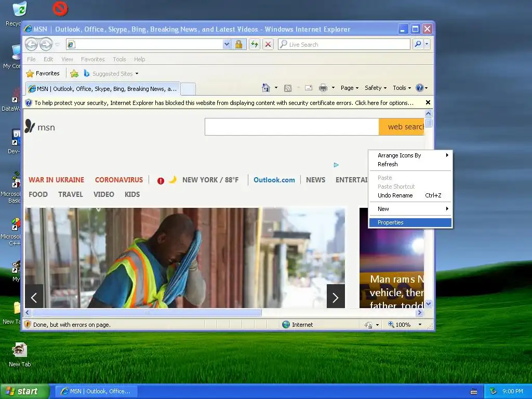Image resolution: width=532 pixels, height=399 pixels.
Task: Open TRAVEL navigation link
Action: coord(71,194)
